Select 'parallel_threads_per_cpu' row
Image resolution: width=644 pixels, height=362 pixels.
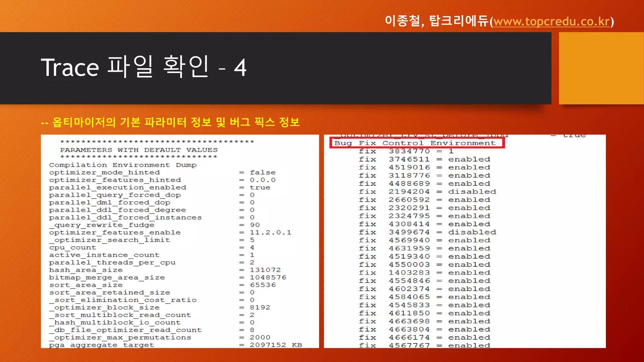152,263
